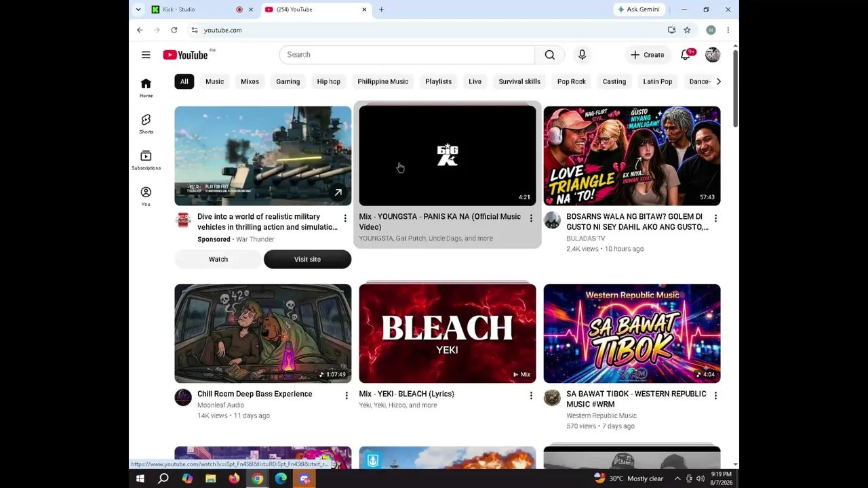Reload the page in Chrome
This screenshot has width=868, height=488.
(x=174, y=30)
